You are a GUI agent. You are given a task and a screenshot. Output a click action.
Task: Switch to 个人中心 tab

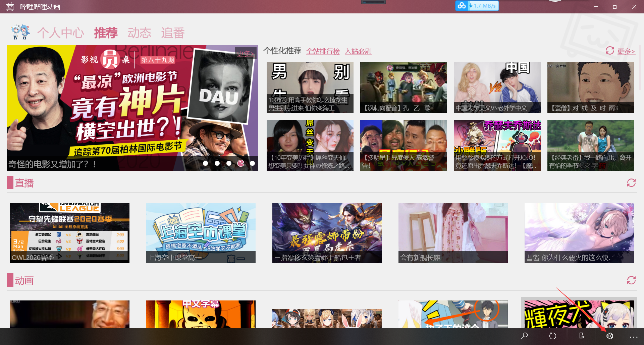click(61, 33)
